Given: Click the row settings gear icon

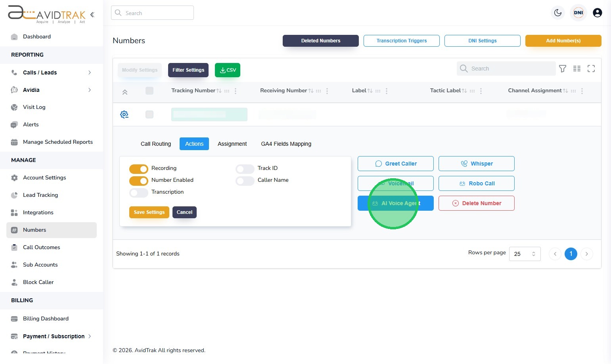Looking at the screenshot, I should pyautogui.click(x=124, y=114).
